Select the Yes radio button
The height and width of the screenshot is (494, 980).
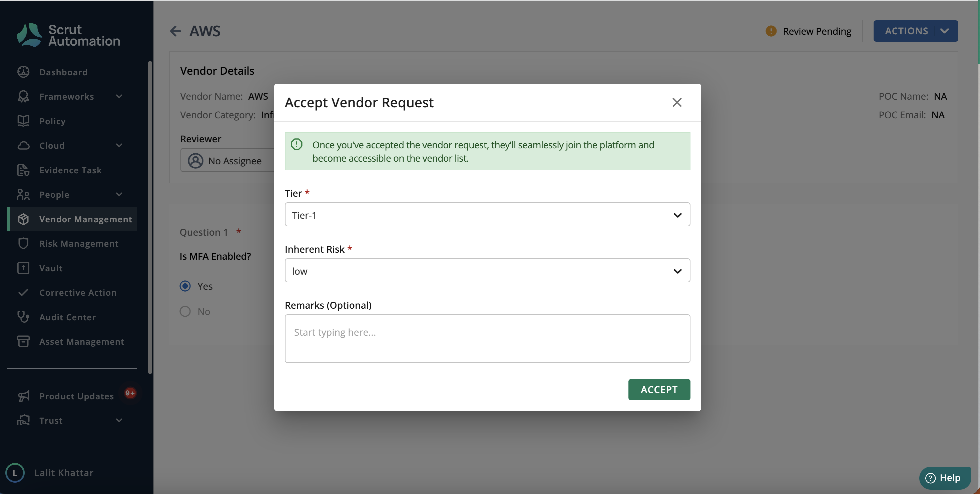pos(185,286)
